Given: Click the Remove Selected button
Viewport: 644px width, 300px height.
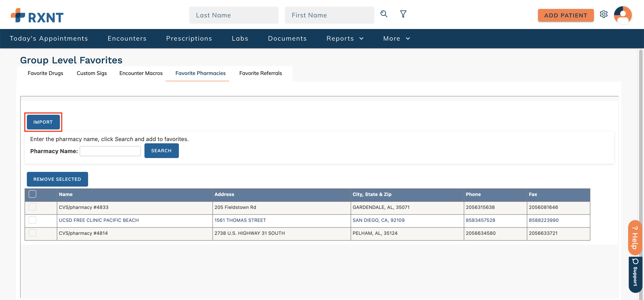Looking at the screenshot, I should point(57,179).
